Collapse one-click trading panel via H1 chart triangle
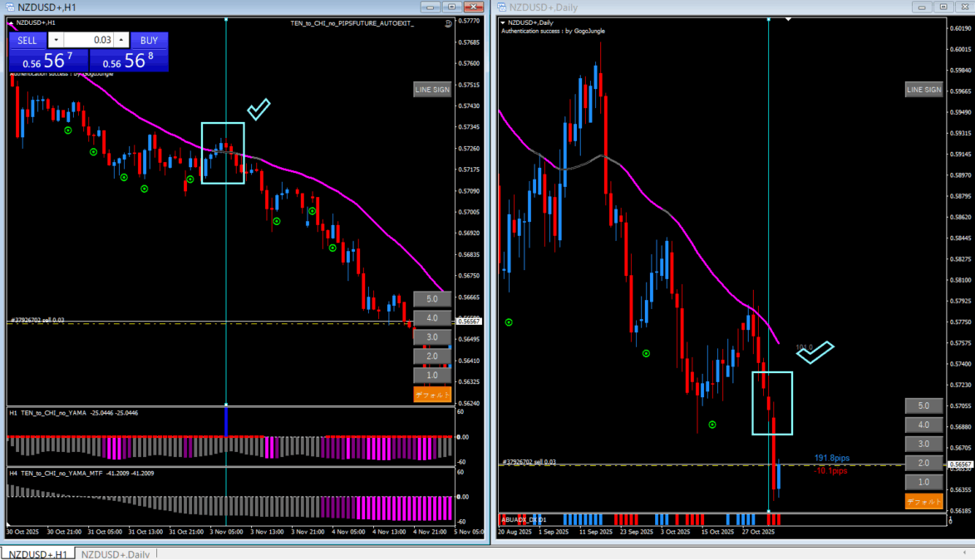This screenshot has width=975, height=560. point(12,22)
